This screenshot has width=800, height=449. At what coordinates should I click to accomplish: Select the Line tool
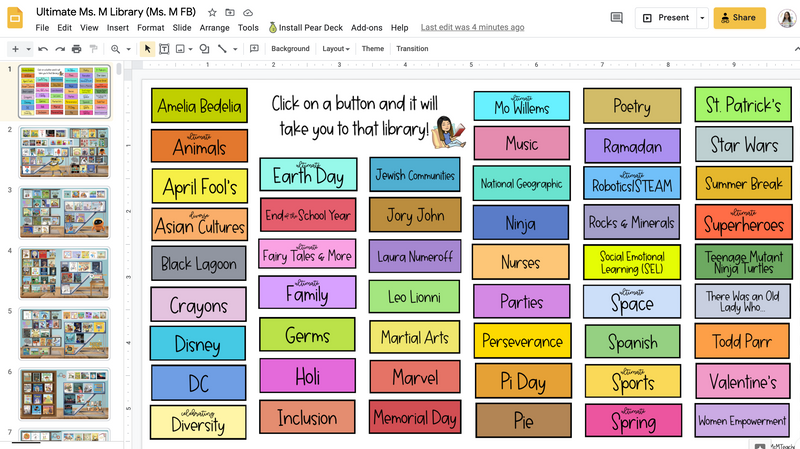point(222,49)
